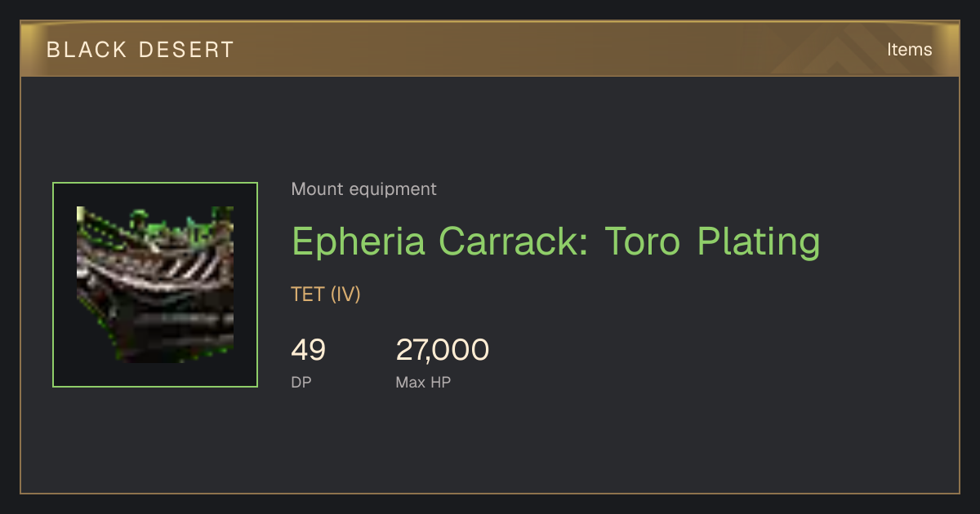Click the word Plating in item name
The width and height of the screenshot is (980, 514).
[x=759, y=241]
